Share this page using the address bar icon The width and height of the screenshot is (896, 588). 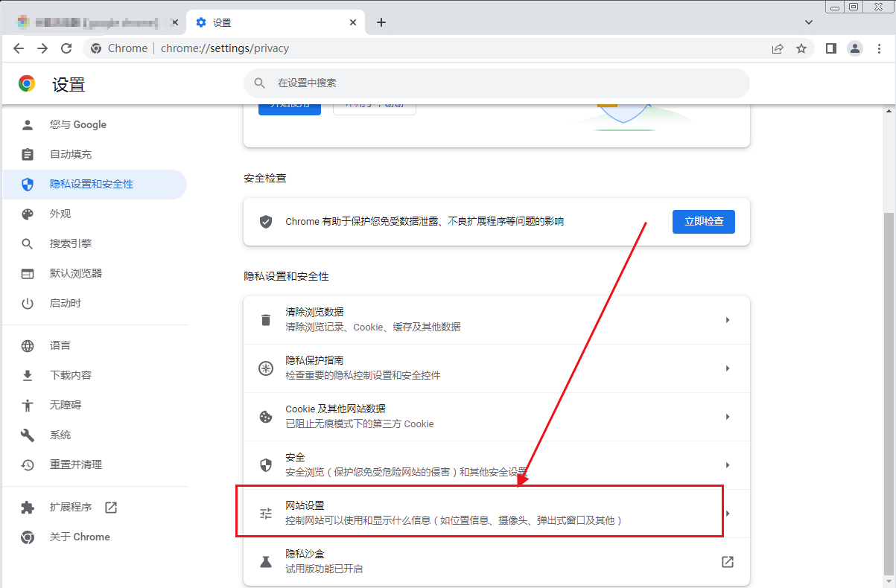point(778,48)
